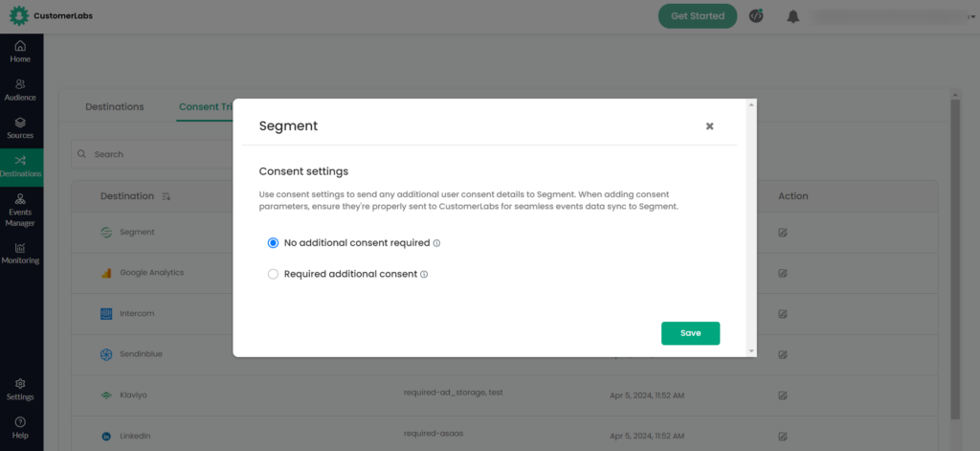Focus the Search field
The width and height of the screenshot is (980, 451).
click(152, 154)
